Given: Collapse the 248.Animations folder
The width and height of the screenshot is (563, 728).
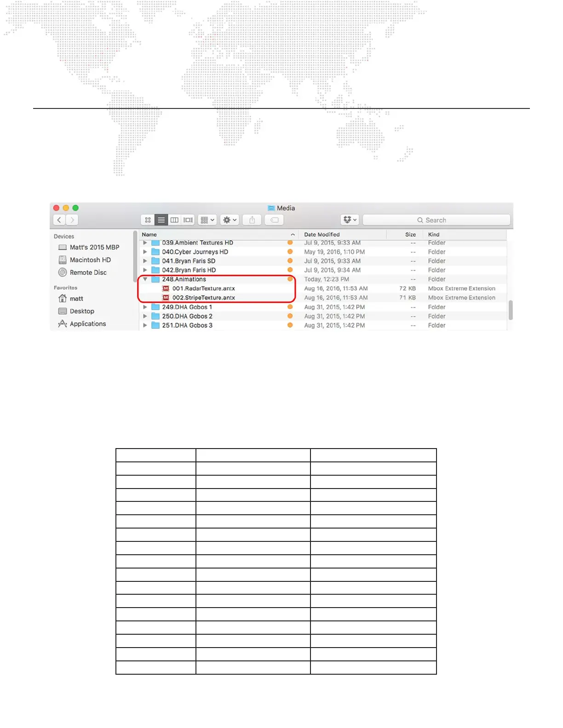Looking at the screenshot, I should click(145, 279).
